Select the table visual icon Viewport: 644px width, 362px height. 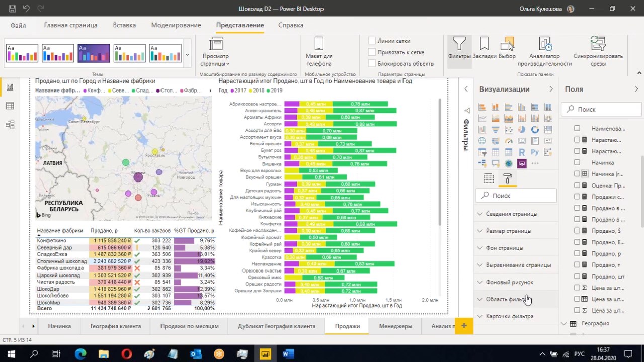click(x=495, y=152)
